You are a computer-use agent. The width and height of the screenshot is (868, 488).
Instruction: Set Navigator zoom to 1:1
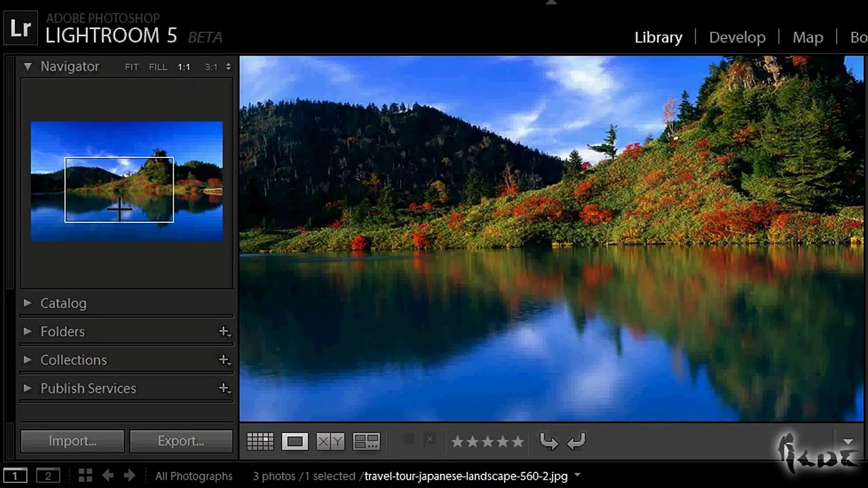(x=184, y=67)
